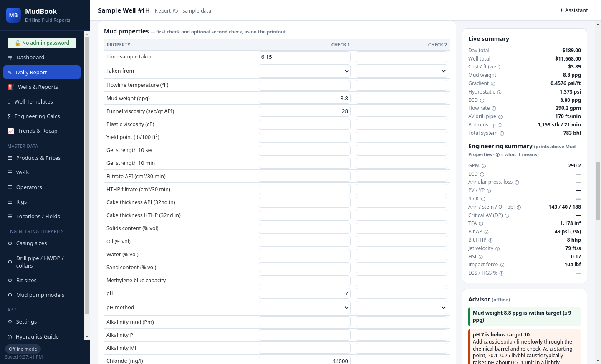Click the info icon next to Bit HHP
601x364 pixels.
(490, 240)
